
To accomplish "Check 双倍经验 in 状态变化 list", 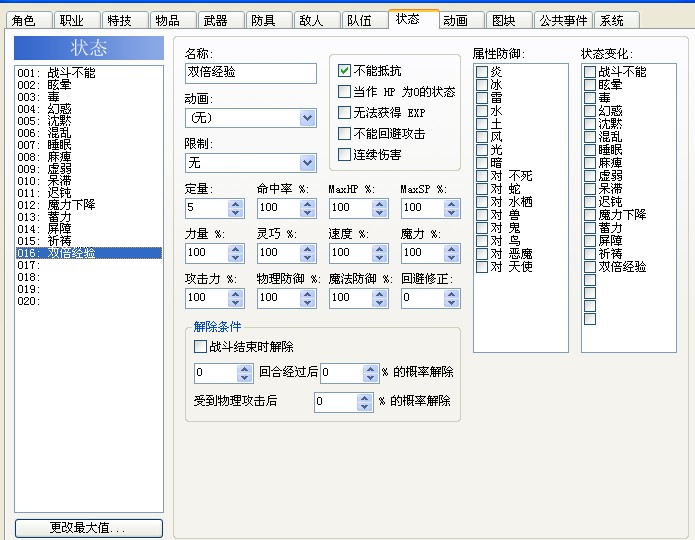I will pyautogui.click(x=590, y=266).
